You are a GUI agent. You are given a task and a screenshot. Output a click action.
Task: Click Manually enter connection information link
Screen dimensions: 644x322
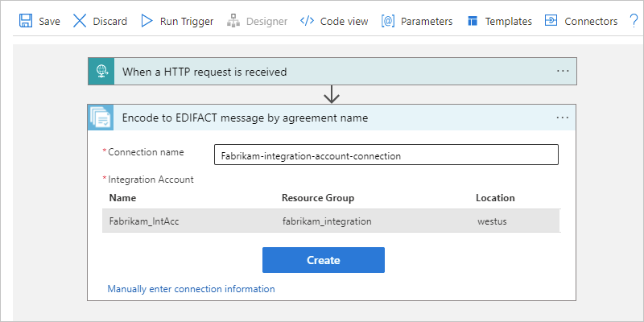pyautogui.click(x=191, y=289)
